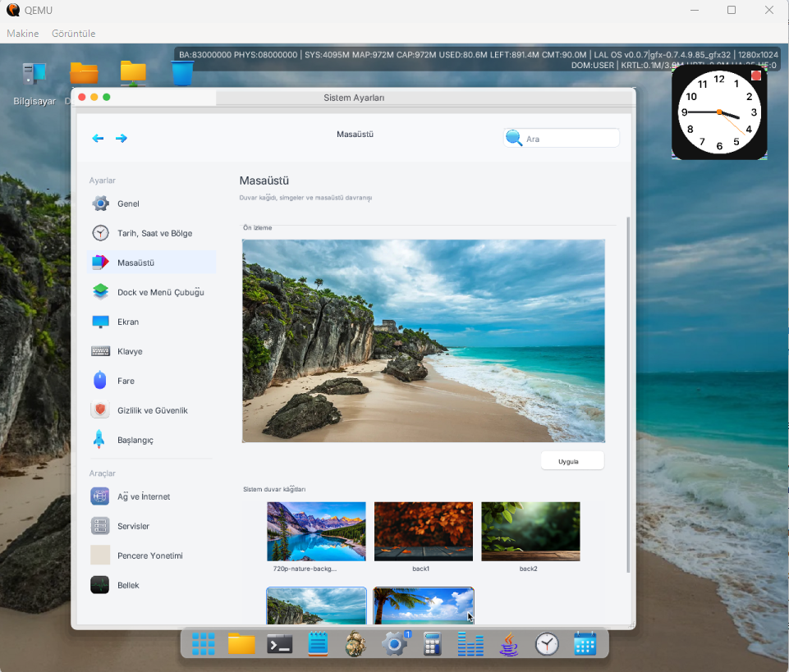Open Klavye keyboard settings
The width and height of the screenshot is (789, 672).
point(151,351)
